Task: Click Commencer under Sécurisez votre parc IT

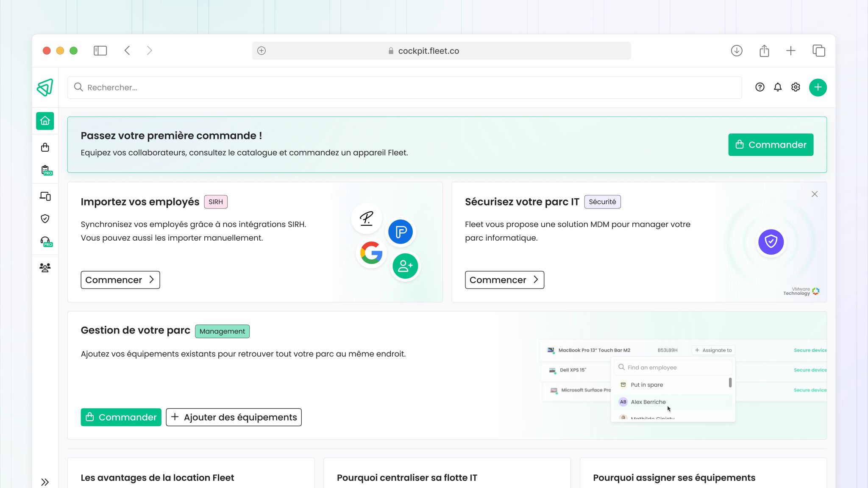Action: [504, 280]
